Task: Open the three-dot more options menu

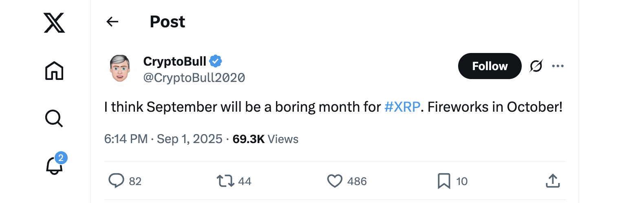Action: (x=558, y=66)
